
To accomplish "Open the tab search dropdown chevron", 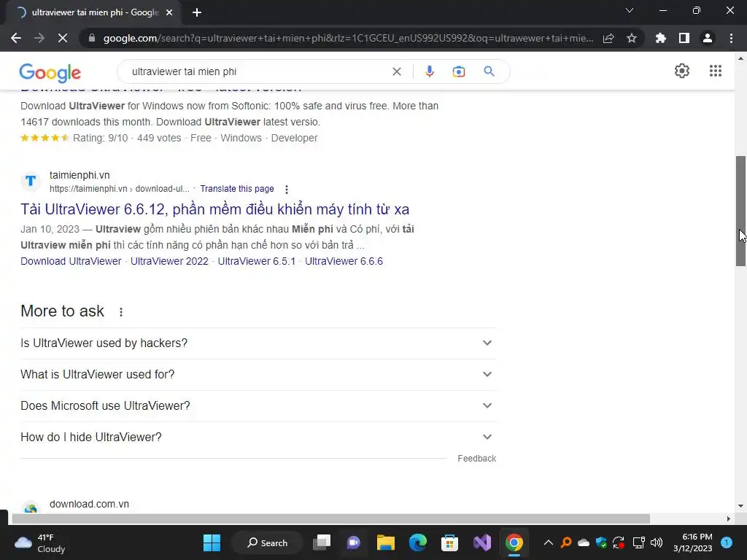I will click(630, 10).
